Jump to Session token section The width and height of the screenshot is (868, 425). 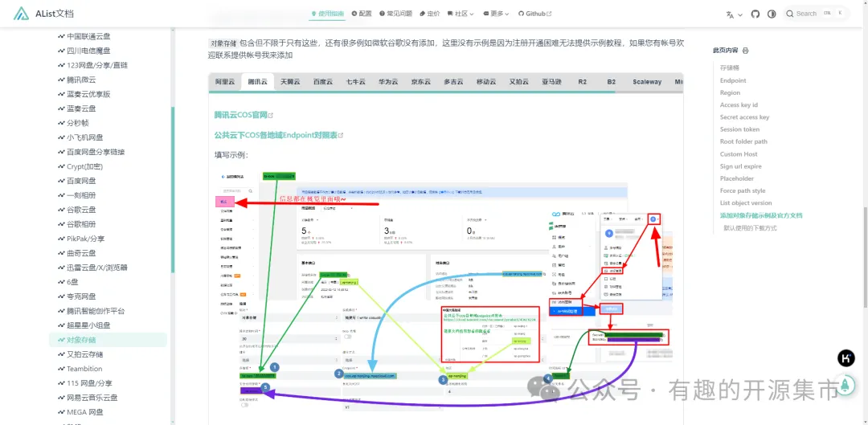739,129
